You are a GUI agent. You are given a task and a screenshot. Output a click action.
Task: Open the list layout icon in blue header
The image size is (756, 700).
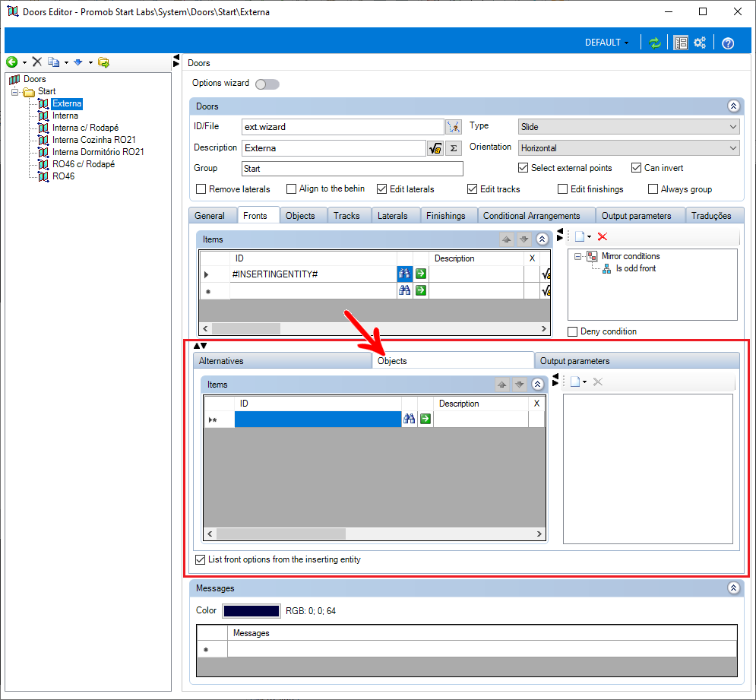[x=681, y=43]
